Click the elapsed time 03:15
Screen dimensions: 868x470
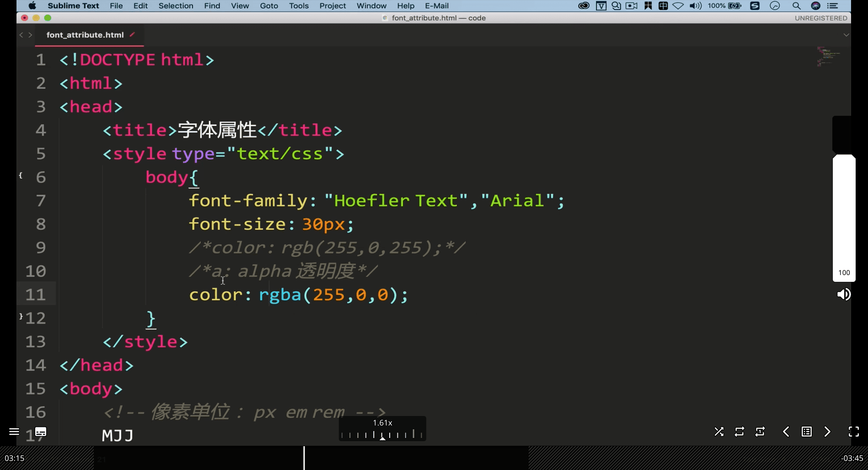(x=15, y=458)
